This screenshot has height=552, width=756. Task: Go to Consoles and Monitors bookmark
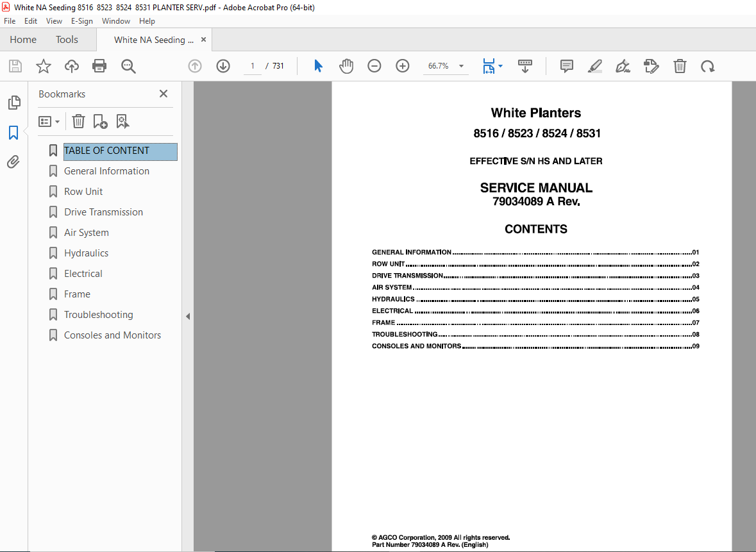pyautogui.click(x=112, y=335)
